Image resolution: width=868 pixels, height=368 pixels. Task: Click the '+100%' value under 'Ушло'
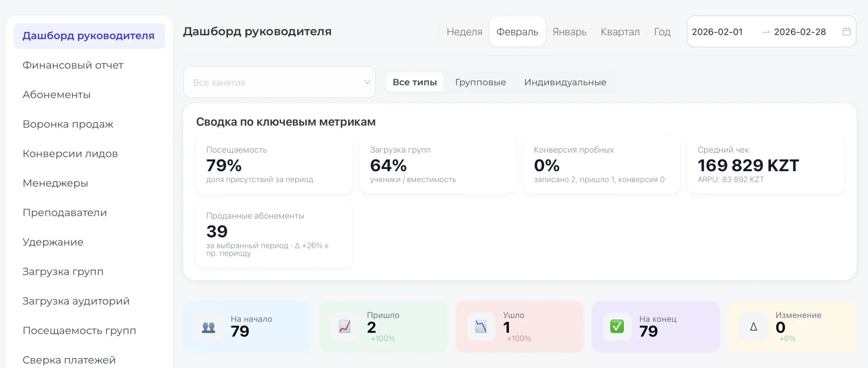[x=519, y=339]
